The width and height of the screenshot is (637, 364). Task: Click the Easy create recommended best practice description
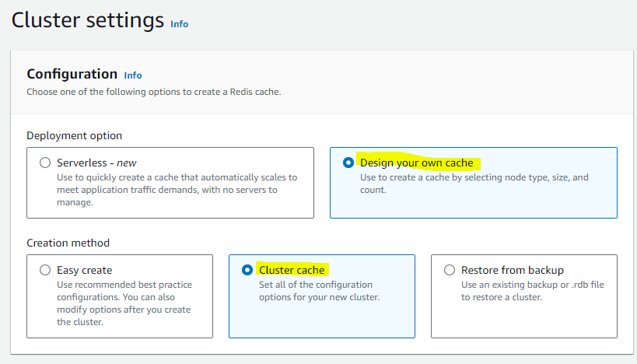(124, 303)
